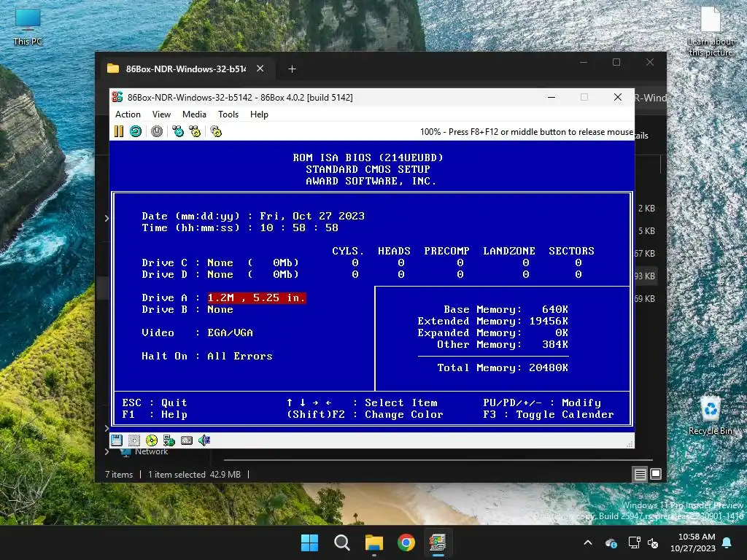Click the network status icon in 86Box
This screenshot has width=747, height=560.
169,440
